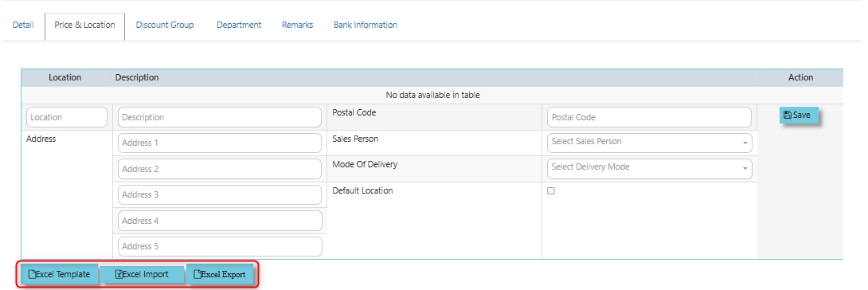The height and width of the screenshot is (290, 868).
Task: Click the Excel Template file icon
Action: point(32,275)
